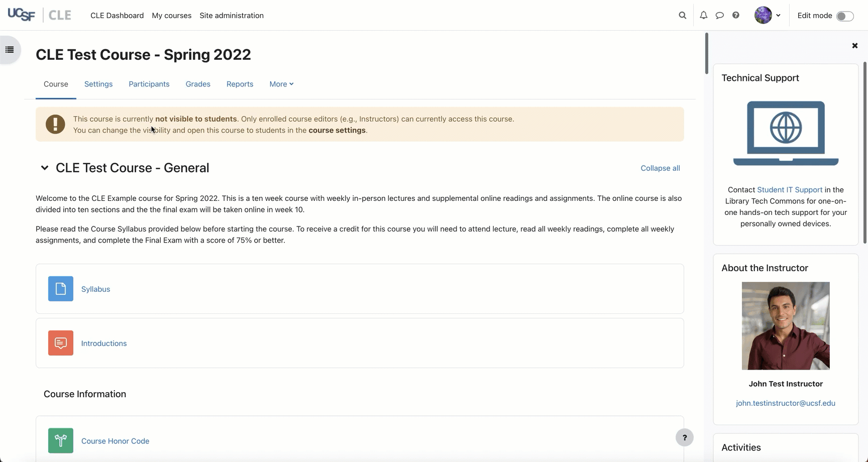This screenshot has width=868, height=462.
Task: Open the Reports tab
Action: click(x=240, y=84)
